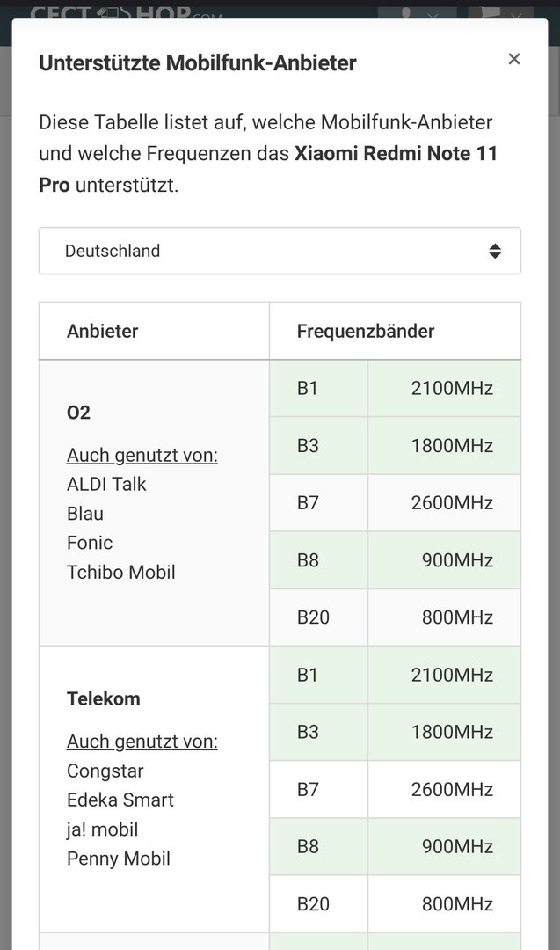Click the up-down arrows in country selector
This screenshot has height=950, width=560.
pyautogui.click(x=495, y=251)
